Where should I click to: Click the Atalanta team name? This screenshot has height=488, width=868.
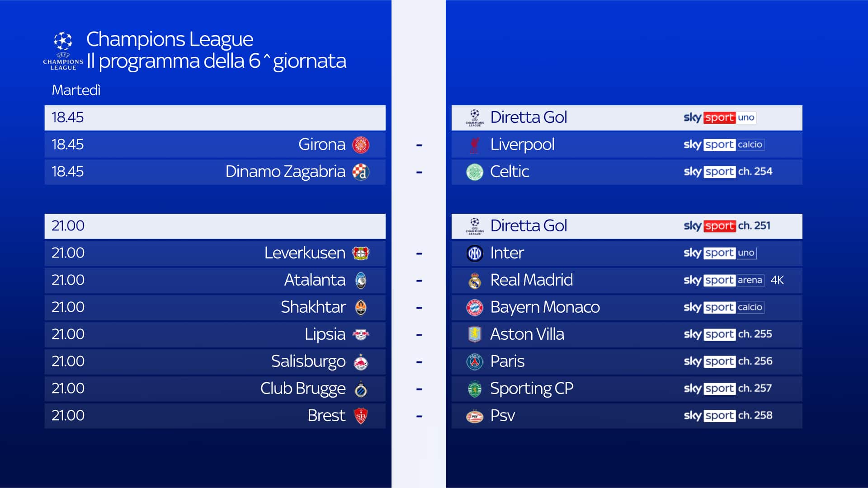point(315,280)
